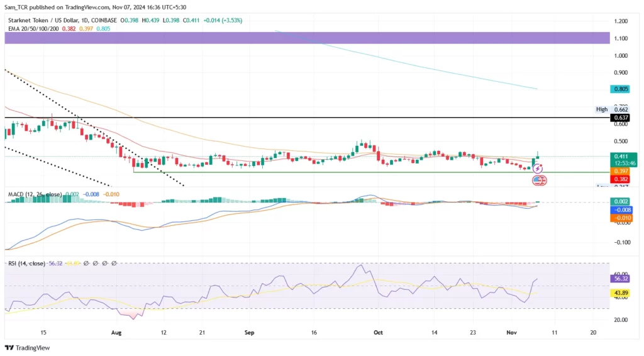This screenshot has height=356, width=644.
Task: Click the 23 label on the date axis
Action: click(x=473, y=333)
